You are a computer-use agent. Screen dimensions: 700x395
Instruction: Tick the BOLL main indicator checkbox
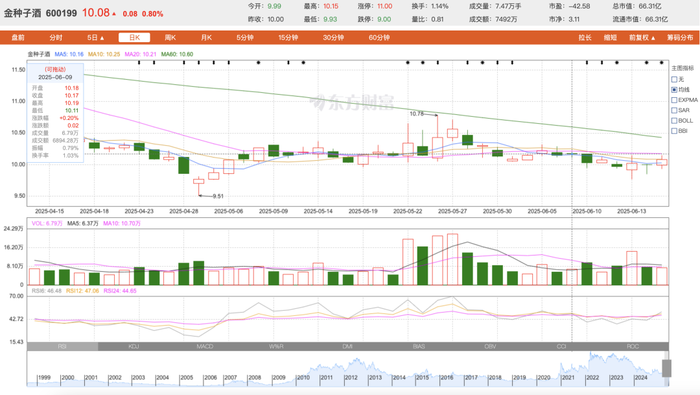(674, 121)
